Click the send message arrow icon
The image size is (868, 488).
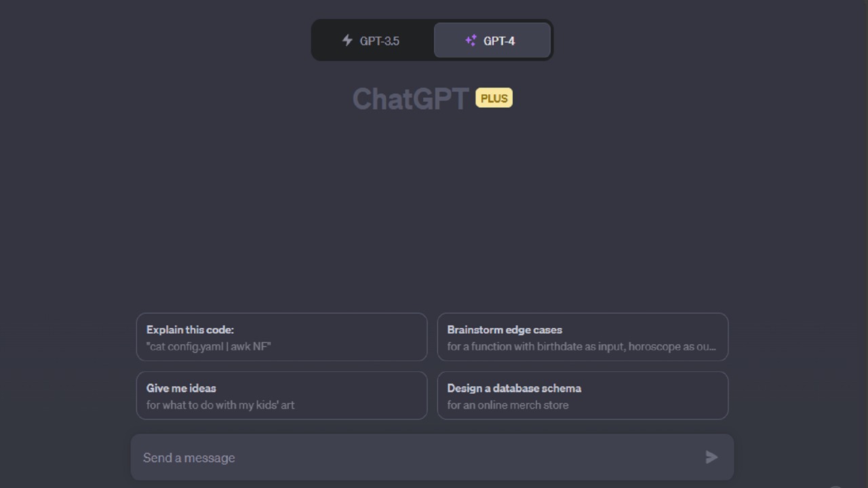click(x=711, y=457)
